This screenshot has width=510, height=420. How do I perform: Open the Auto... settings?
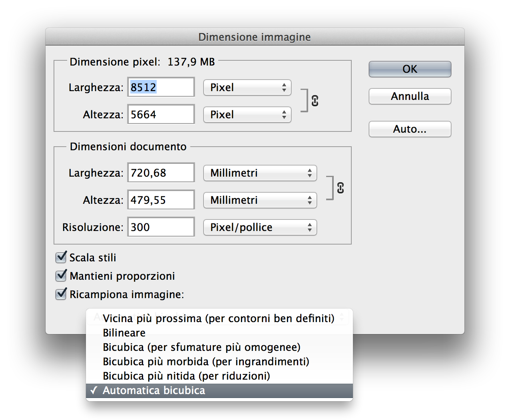(409, 129)
